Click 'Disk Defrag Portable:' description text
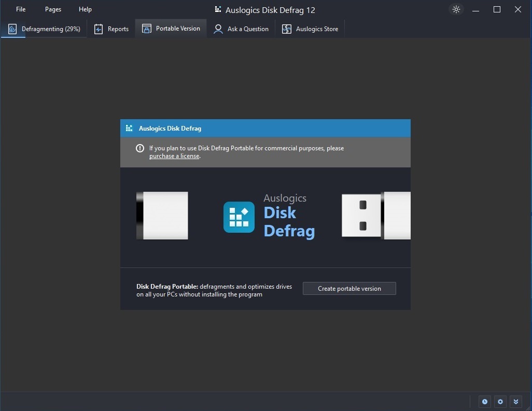The image size is (532, 411). (x=214, y=290)
